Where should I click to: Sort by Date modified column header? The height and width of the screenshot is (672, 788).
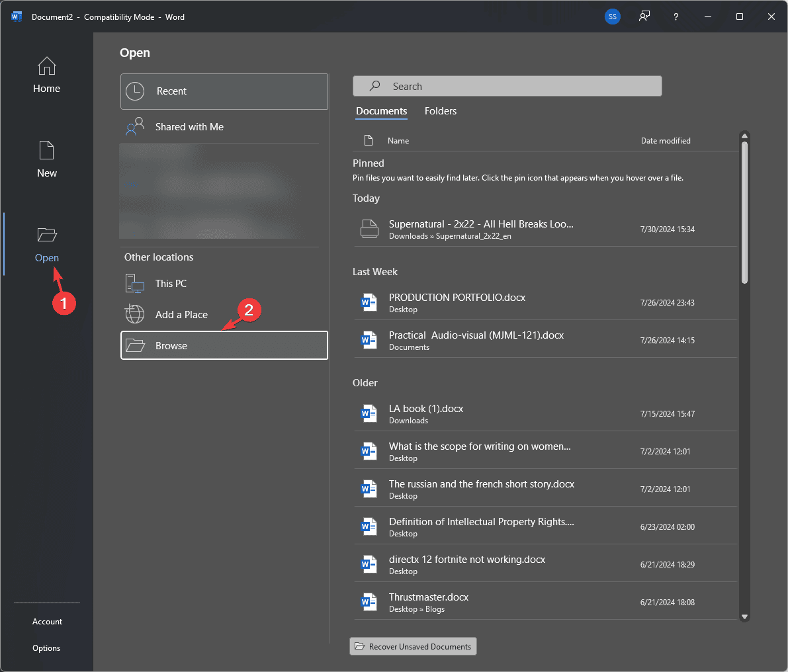666,141
